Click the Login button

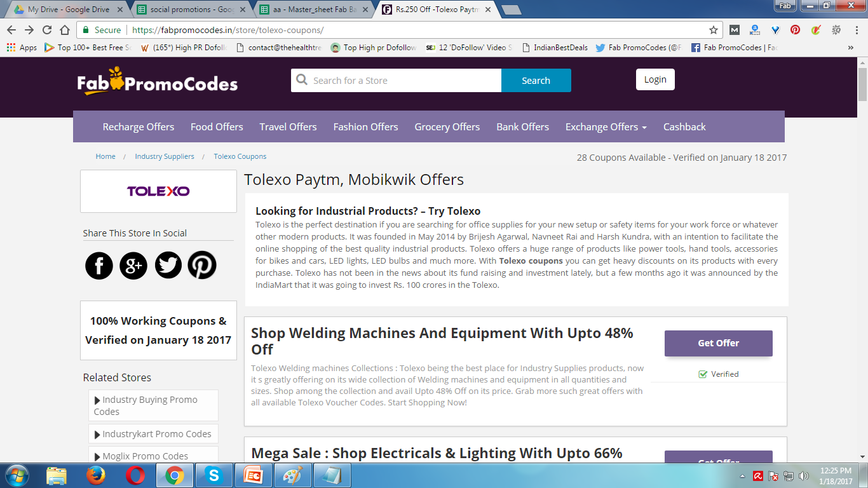point(655,79)
